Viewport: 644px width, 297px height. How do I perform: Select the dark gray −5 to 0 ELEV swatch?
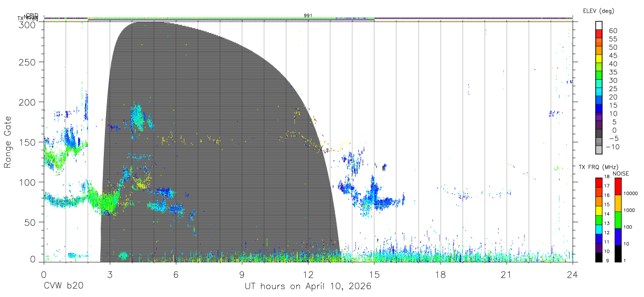pyautogui.click(x=599, y=134)
